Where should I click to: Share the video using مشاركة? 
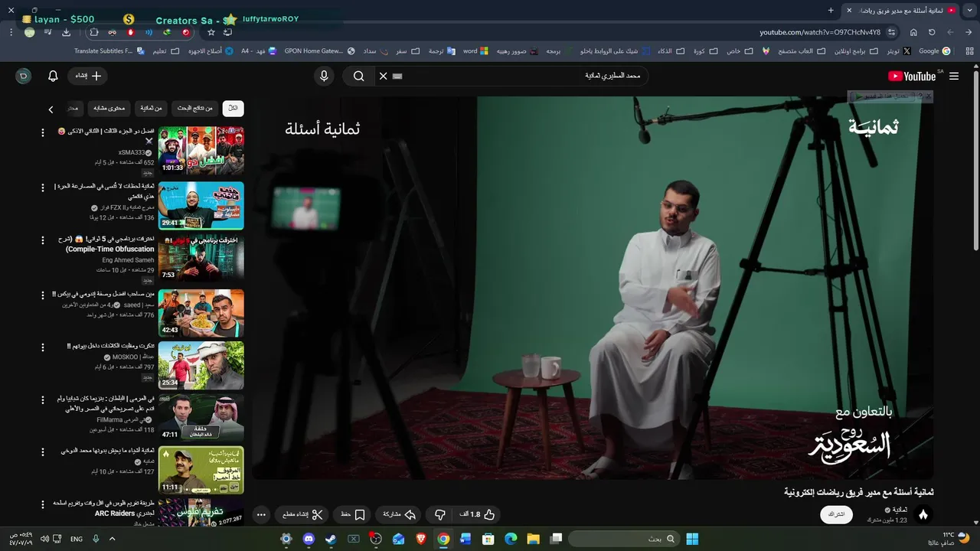pos(398,514)
